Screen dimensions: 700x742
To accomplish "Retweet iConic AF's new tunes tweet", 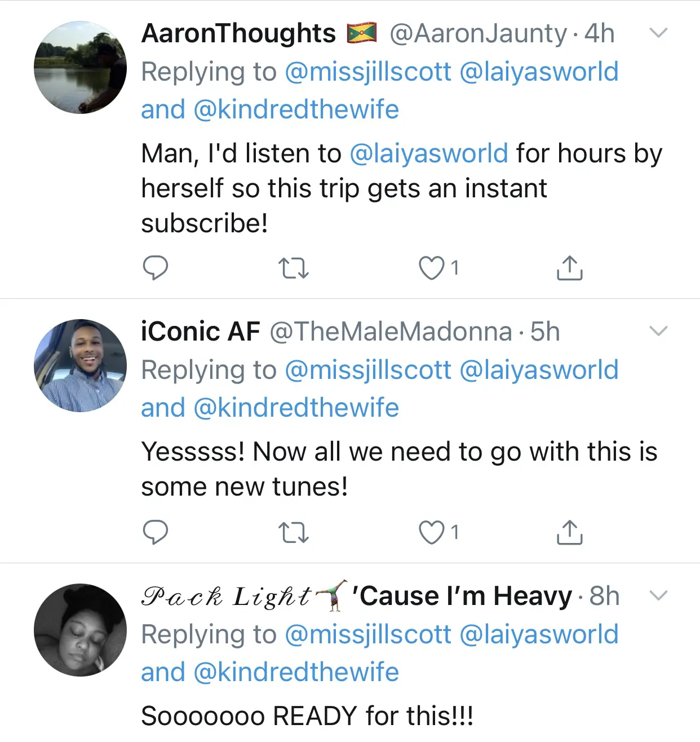I will coord(294,532).
